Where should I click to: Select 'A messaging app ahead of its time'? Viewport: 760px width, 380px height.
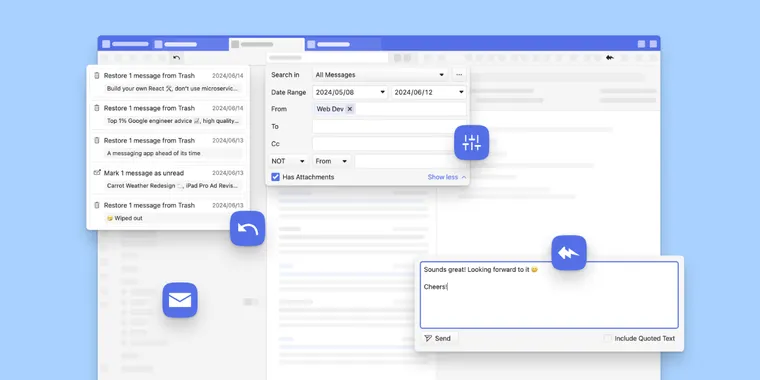pos(154,153)
